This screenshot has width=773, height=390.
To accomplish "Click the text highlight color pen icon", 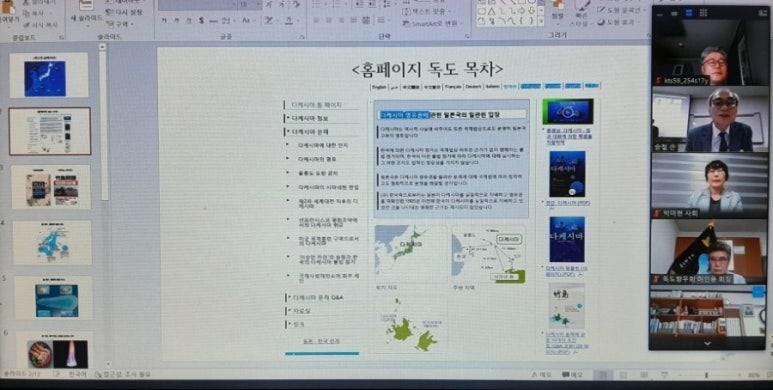I will pyautogui.click(x=269, y=21).
